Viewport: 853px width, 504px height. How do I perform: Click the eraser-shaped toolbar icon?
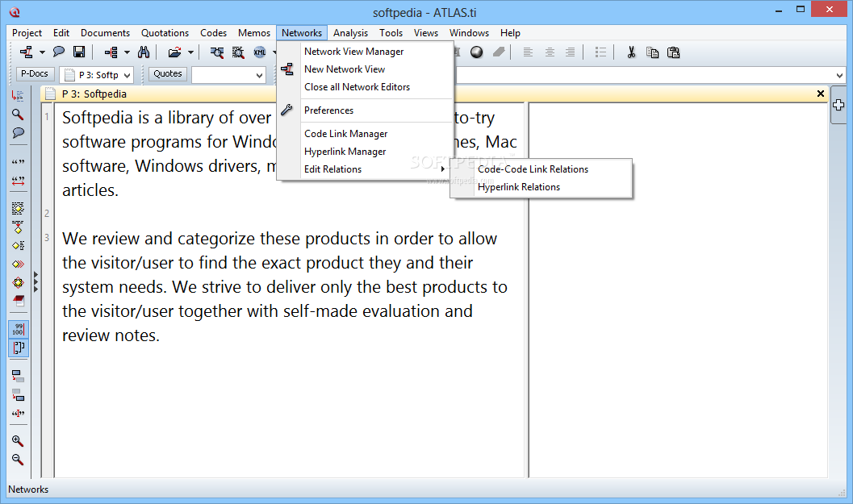498,52
